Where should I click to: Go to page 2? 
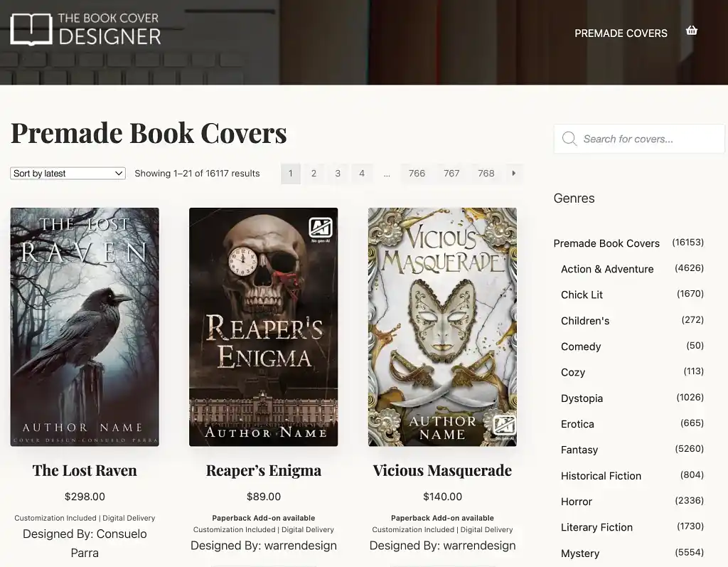314,174
